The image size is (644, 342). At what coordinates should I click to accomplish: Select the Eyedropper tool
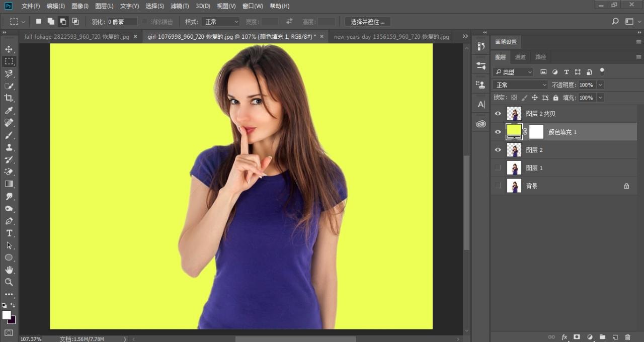[9, 111]
